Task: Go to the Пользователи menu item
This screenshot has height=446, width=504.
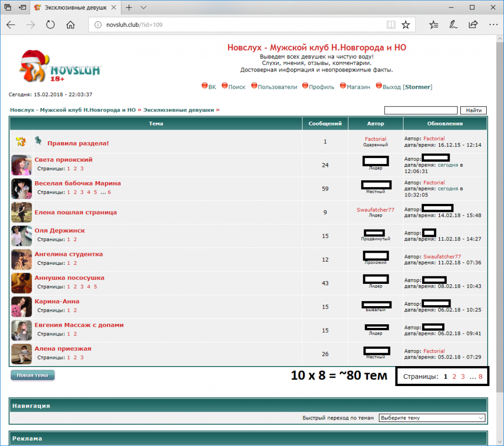Action: [277, 87]
